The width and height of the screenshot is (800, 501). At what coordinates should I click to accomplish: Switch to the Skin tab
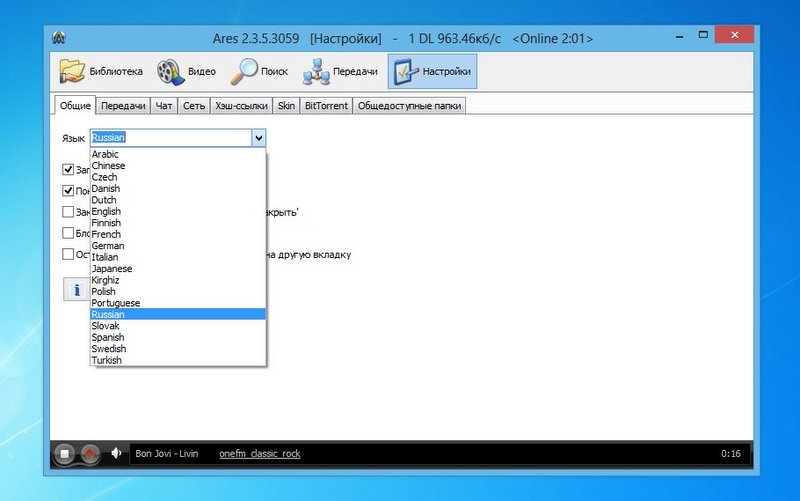click(286, 106)
